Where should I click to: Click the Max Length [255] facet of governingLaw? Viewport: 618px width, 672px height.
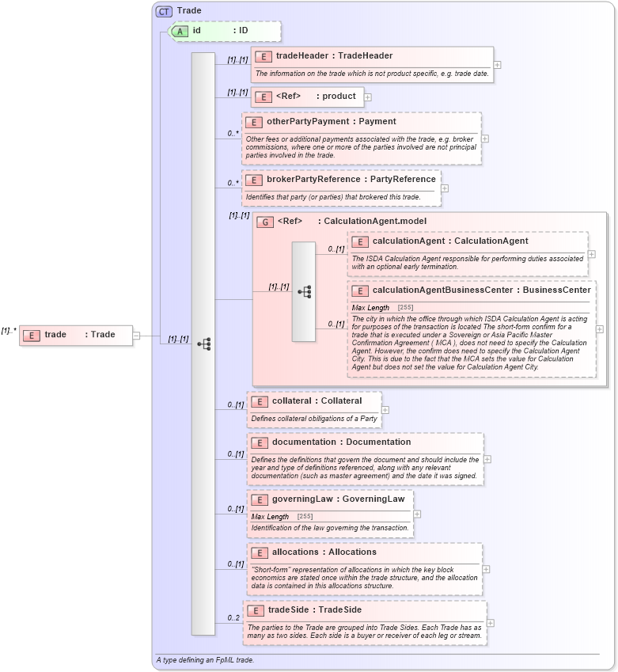pos(282,517)
